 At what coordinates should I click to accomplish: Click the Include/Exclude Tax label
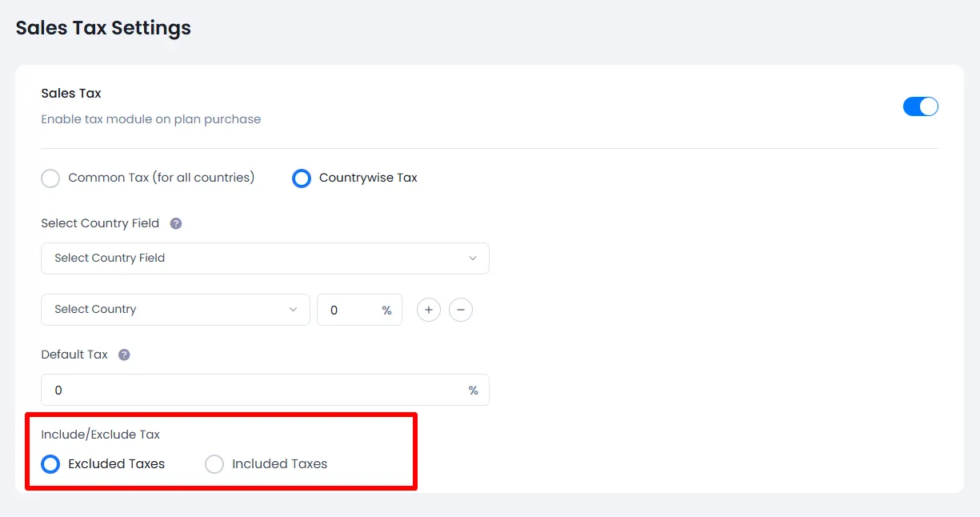coord(101,435)
